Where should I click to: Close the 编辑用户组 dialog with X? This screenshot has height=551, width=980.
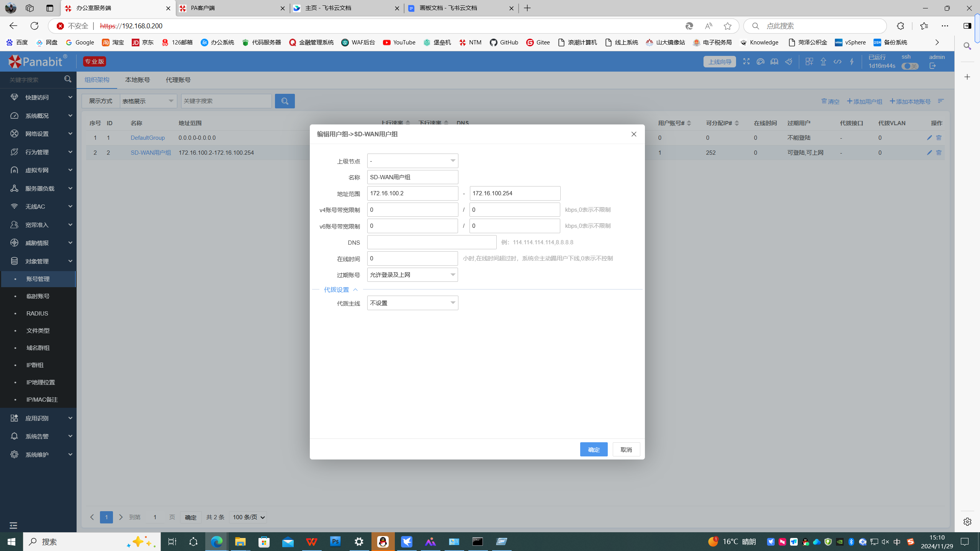click(633, 134)
